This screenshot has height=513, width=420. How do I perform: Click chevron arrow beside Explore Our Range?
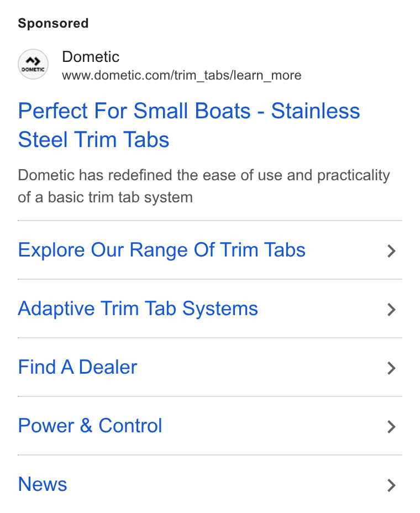click(x=391, y=251)
